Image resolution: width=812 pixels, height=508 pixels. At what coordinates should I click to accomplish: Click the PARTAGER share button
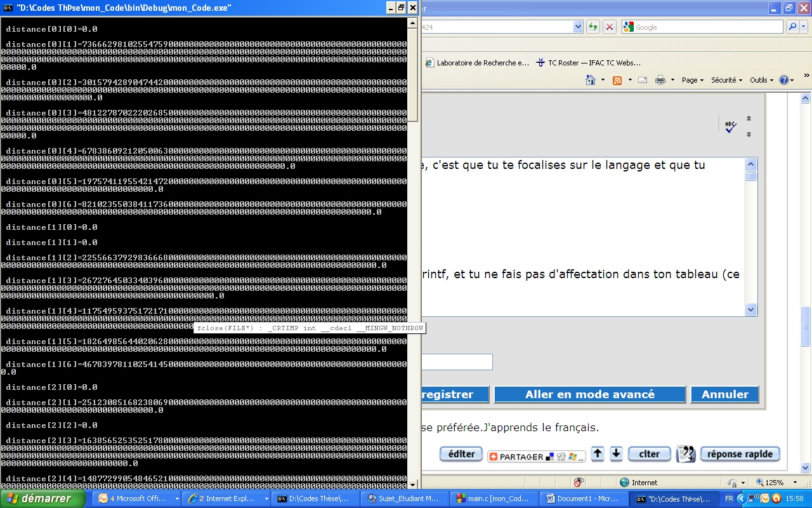[536, 457]
